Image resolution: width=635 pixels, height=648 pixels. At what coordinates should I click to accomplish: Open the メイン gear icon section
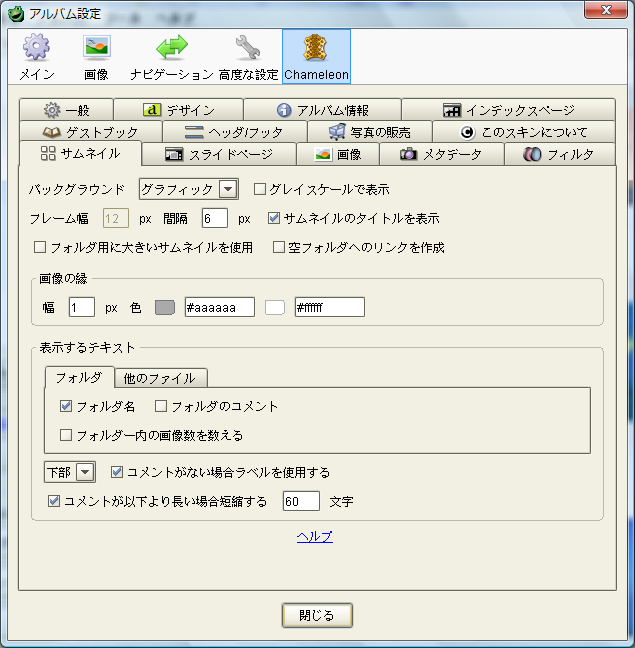[x=37, y=57]
